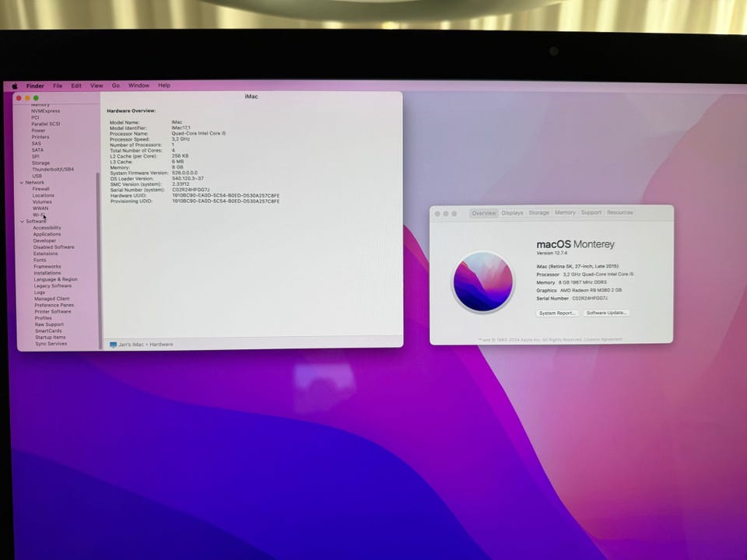Switch to the Memory tab in About This Mac

click(x=565, y=212)
